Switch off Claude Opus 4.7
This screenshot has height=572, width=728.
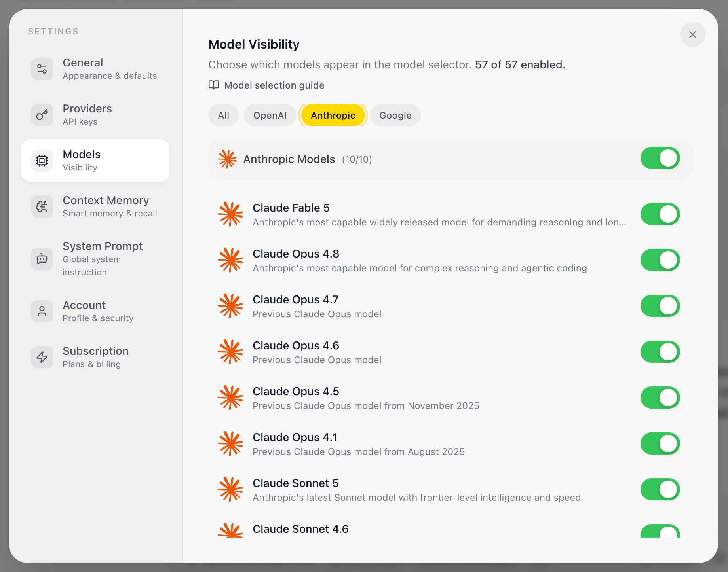point(660,306)
